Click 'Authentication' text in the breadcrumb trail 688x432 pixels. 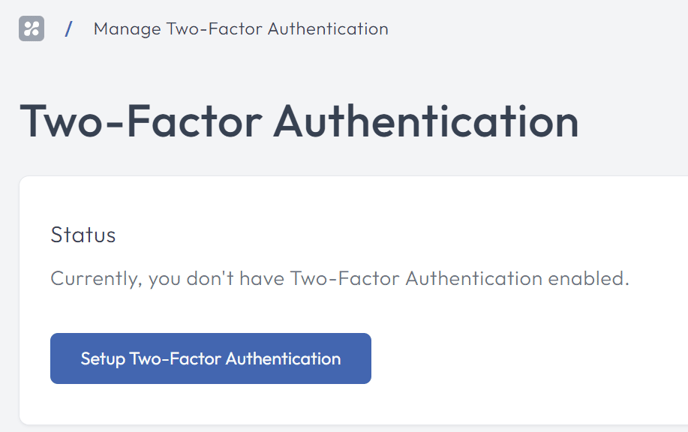[328, 29]
